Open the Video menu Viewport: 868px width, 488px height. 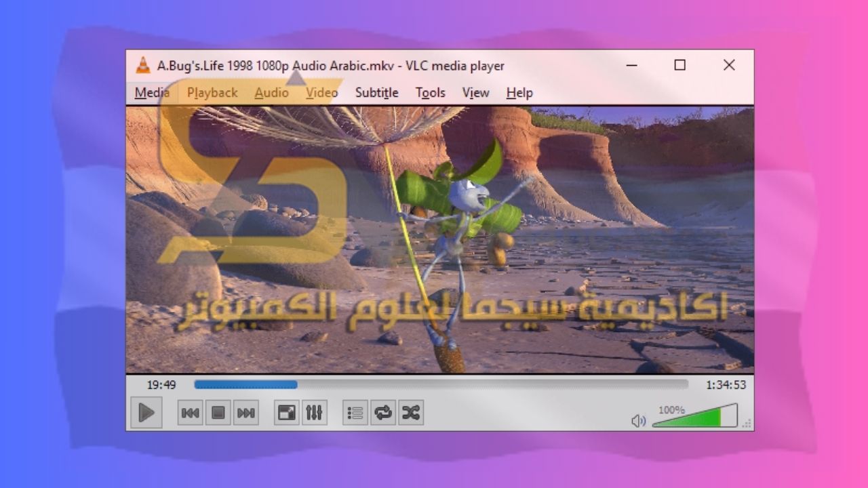point(321,93)
